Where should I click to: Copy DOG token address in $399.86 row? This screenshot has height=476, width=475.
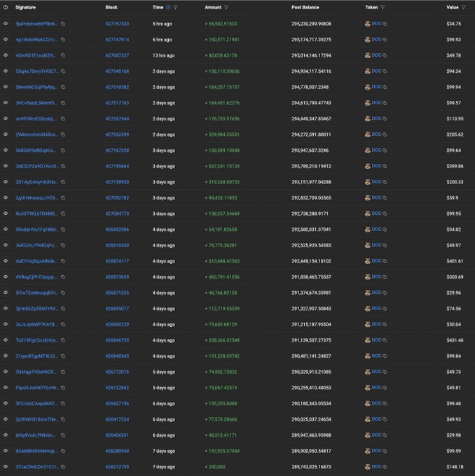(x=385, y=166)
